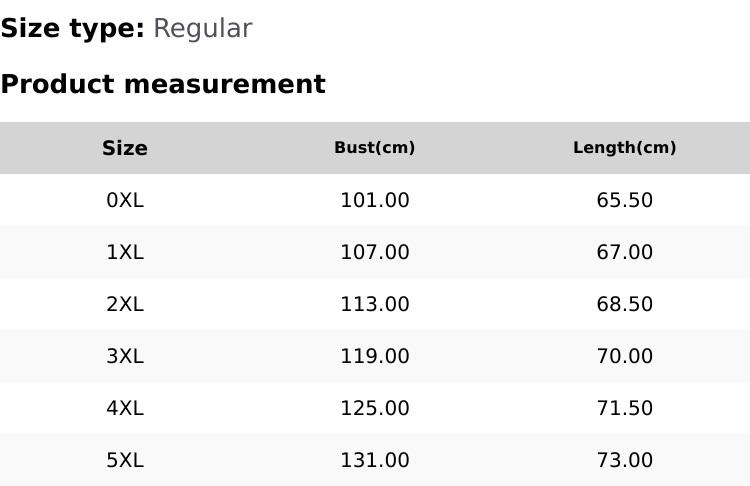Pick the 2XL size row label
Screen dimensions: 750x486
125,304
